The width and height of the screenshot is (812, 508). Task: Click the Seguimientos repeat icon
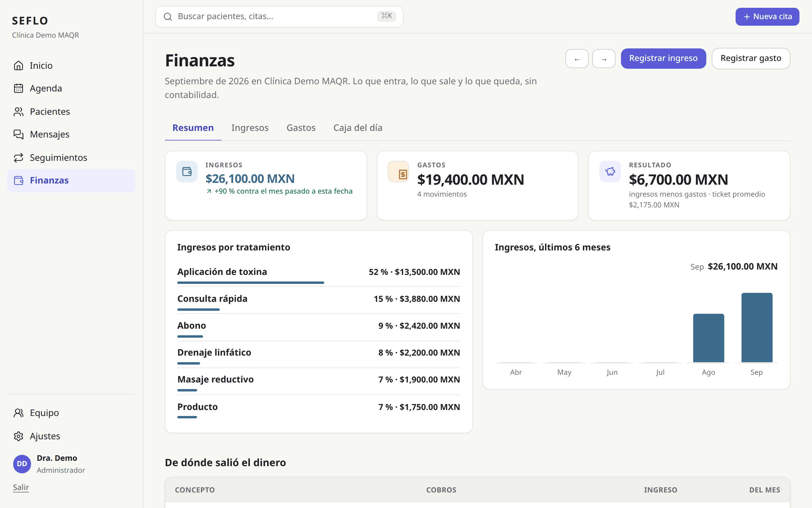(19, 157)
